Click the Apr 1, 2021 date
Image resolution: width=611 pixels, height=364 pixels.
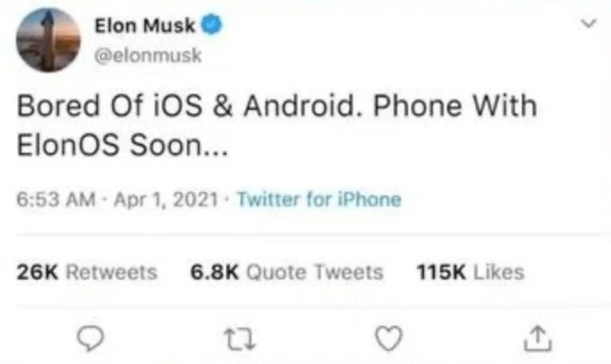click(x=166, y=200)
